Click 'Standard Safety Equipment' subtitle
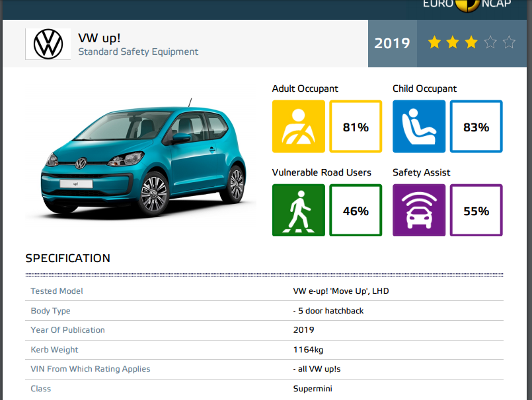Image resolution: width=532 pixels, height=400 pixels. [138, 52]
